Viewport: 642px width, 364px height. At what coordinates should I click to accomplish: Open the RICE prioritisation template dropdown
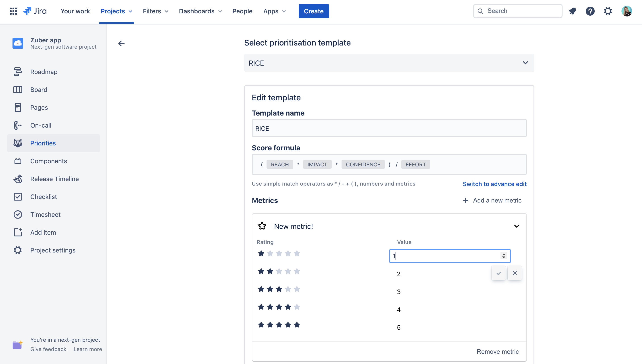click(x=389, y=63)
